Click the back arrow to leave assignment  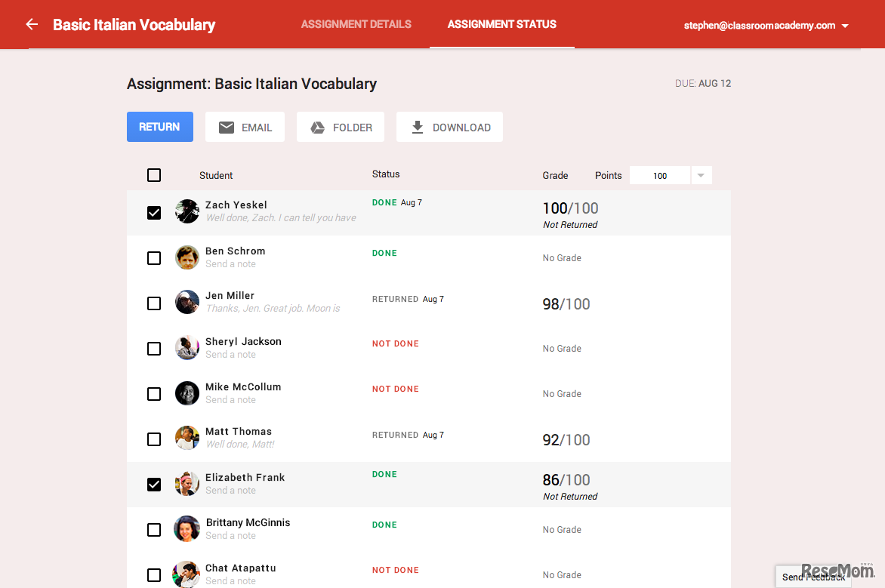pyautogui.click(x=30, y=23)
